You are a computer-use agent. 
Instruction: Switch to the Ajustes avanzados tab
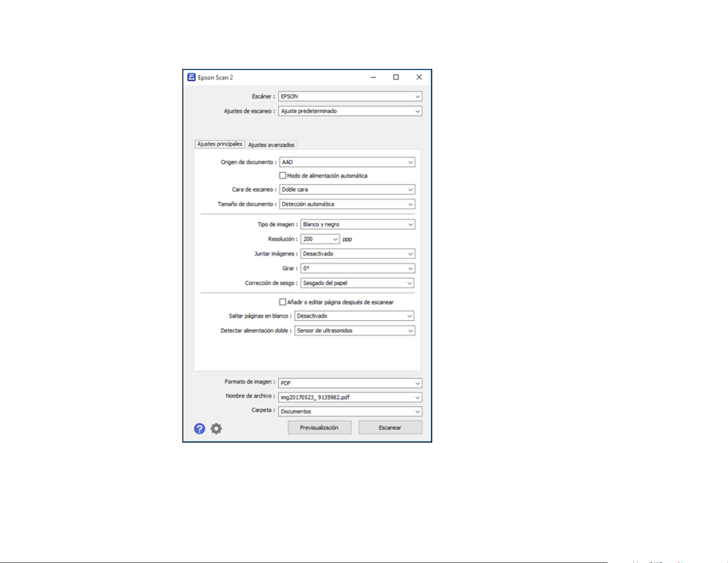point(271,145)
